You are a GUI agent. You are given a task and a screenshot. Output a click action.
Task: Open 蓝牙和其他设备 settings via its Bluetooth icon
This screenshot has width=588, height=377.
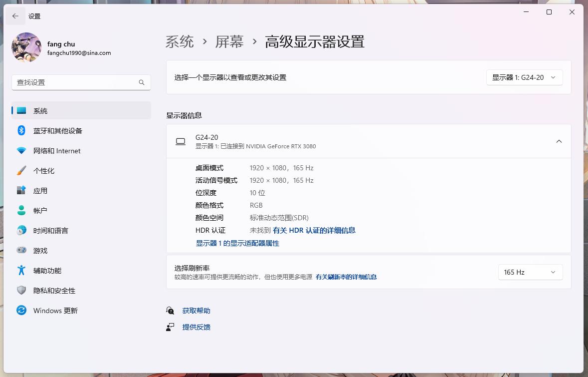coord(21,130)
